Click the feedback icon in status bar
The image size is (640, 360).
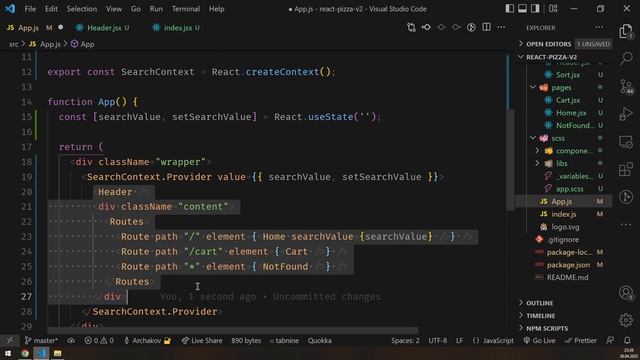610,340
